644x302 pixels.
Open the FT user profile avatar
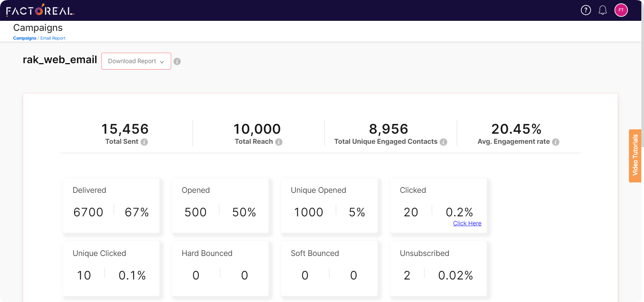(x=621, y=10)
